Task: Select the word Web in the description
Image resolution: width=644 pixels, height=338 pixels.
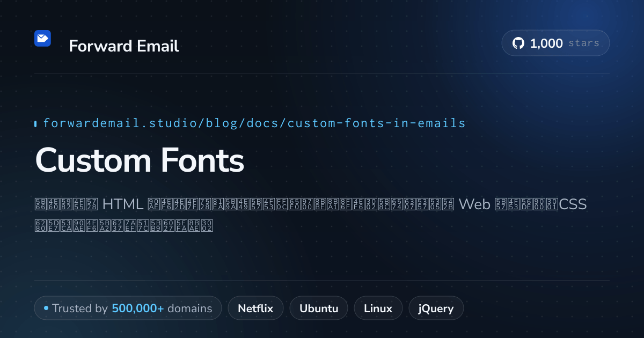Action: 474,204
